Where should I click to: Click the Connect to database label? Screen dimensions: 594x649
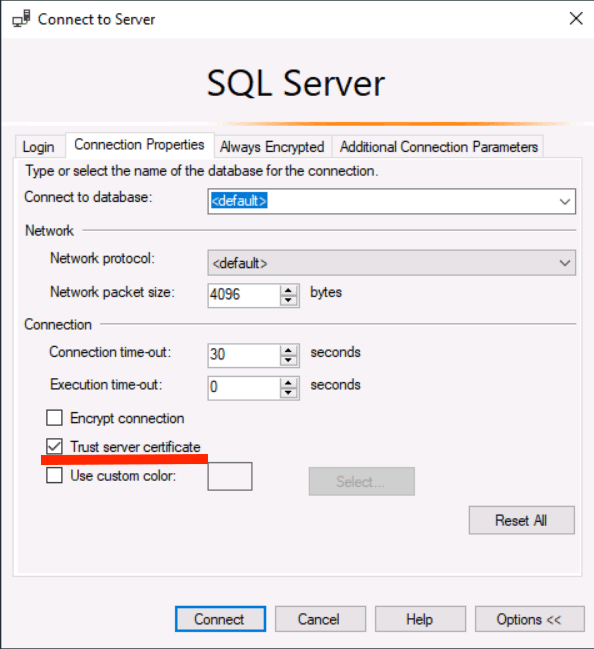coord(88,197)
